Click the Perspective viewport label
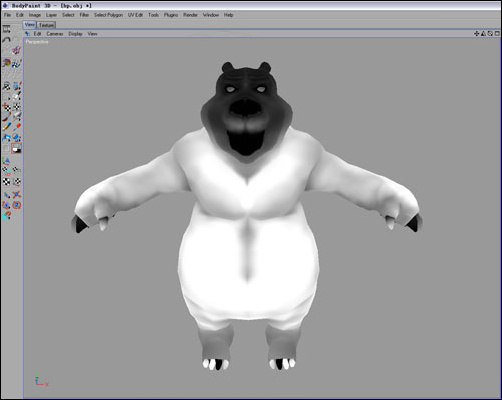Image resolution: width=502 pixels, height=400 pixels. [37, 42]
